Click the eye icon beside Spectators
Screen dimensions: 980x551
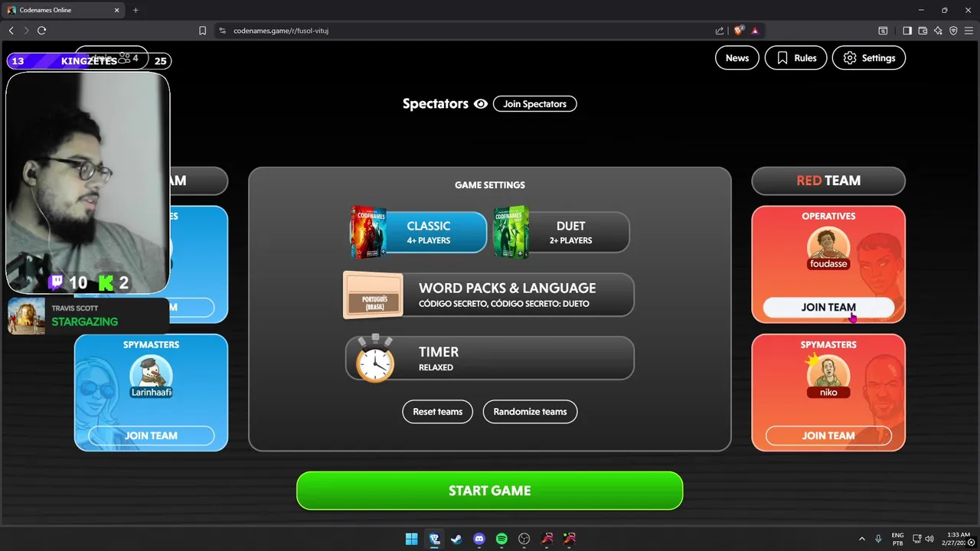[481, 104]
